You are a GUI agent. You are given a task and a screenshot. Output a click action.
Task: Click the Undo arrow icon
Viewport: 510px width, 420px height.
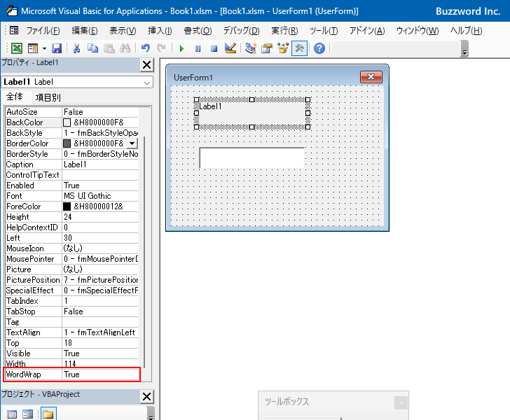tap(146, 48)
